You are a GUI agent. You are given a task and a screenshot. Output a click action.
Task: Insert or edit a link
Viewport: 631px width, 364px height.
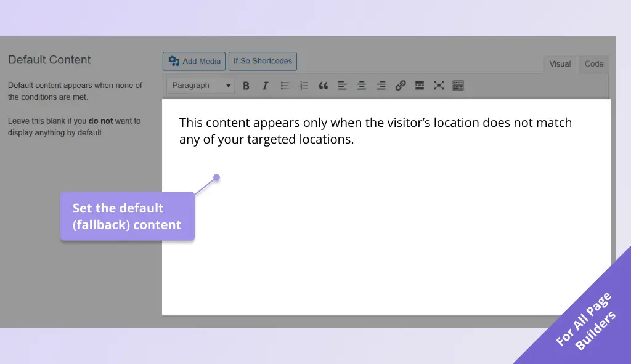pos(401,86)
